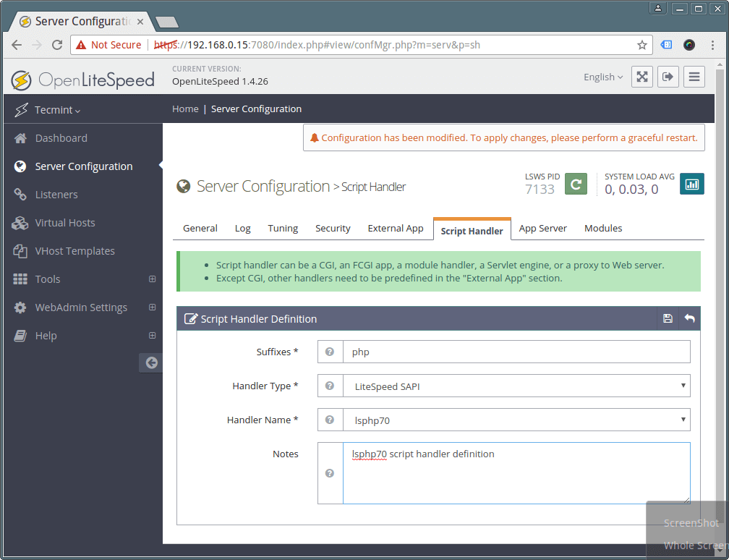Switch to the Modules tab
The height and width of the screenshot is (560, 729).
coord(603,229)
